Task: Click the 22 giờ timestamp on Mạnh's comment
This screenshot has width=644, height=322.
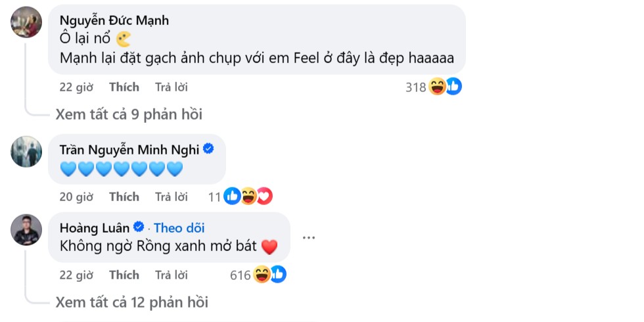Action: (76, 87)
